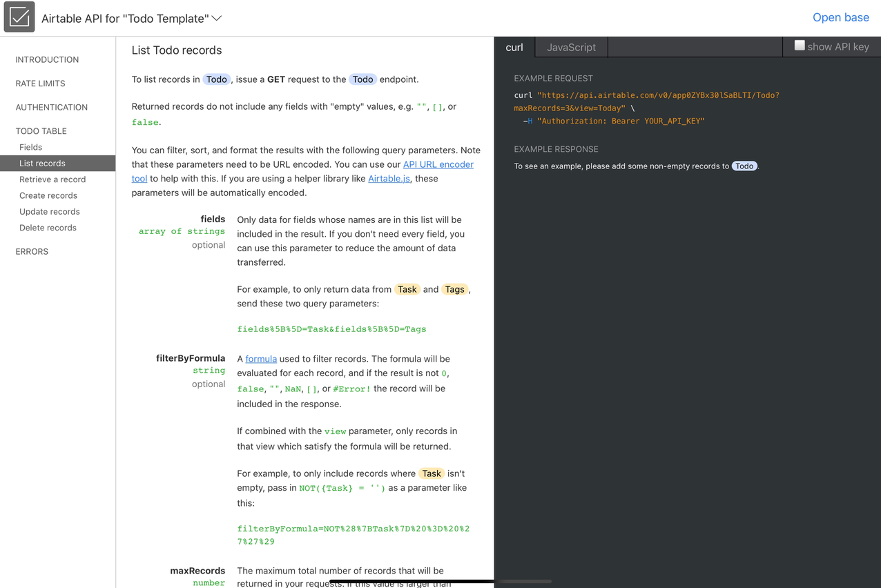Go to Update records section
Image resolution: width=881 pixels, height=588 pixels.
50,212
